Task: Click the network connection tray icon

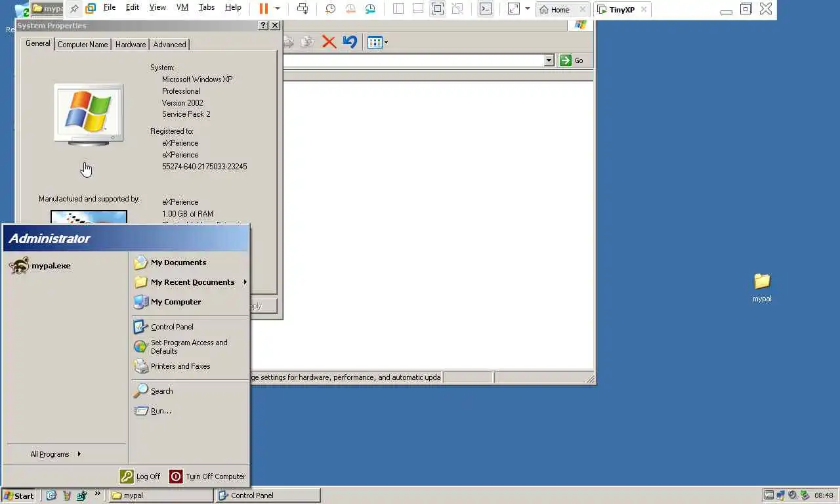Action: click(781, 495)
